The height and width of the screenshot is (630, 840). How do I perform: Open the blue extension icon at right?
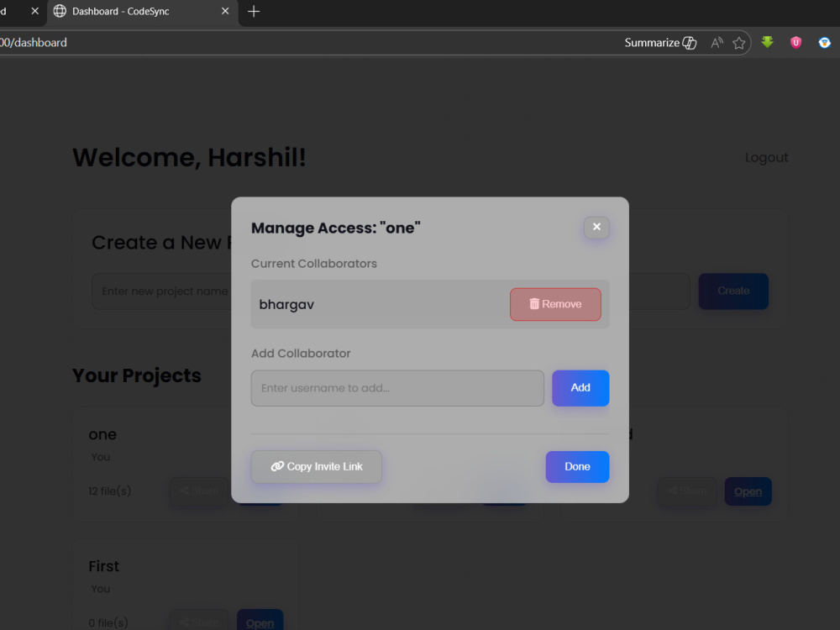coord(825,42)
